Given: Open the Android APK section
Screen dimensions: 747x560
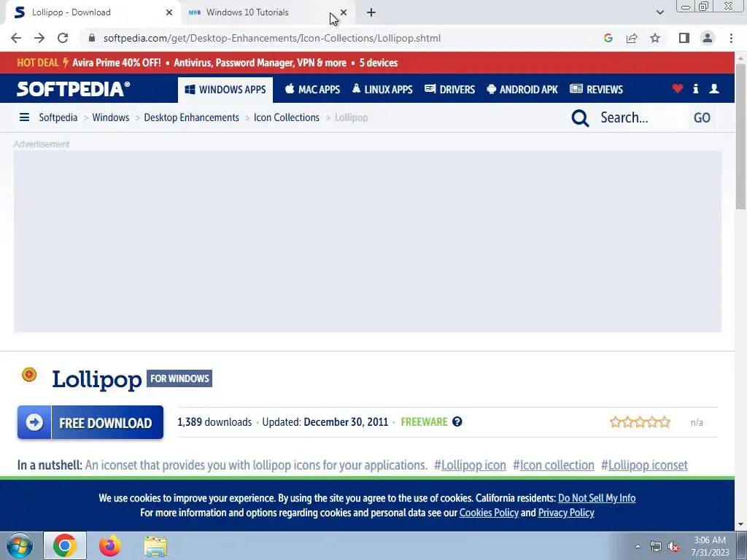Looking at the screenshot, I should point(522,90).
